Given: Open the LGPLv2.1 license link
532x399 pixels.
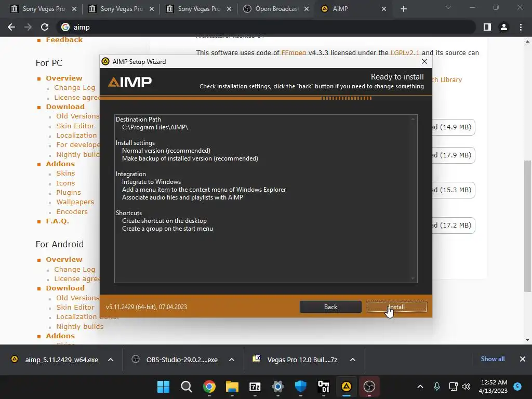Looking at the screenshot, I should [x=405, y=52].
